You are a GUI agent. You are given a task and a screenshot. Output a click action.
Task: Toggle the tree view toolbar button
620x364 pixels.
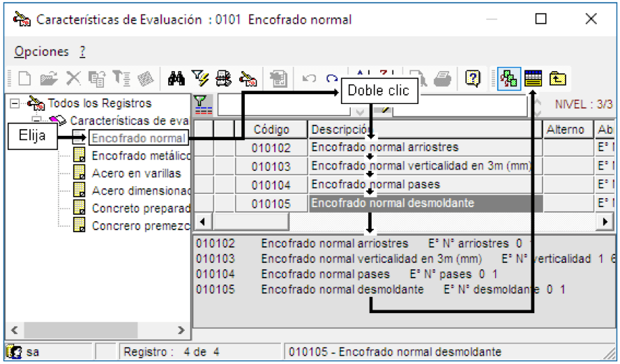[509, 79]
